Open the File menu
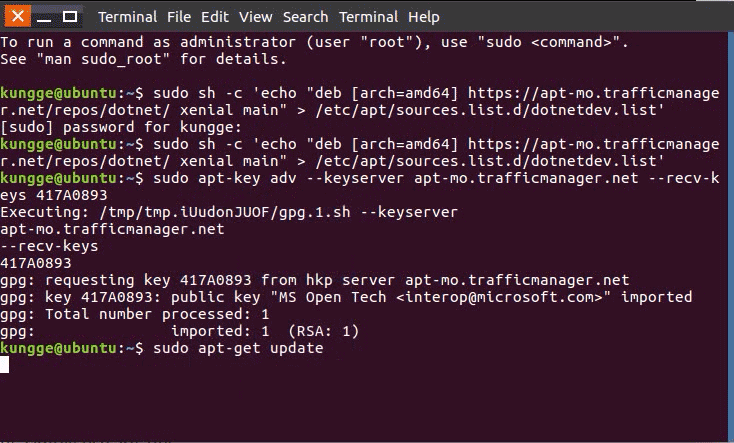Screen dimensions: 734x443 (179, 17)
